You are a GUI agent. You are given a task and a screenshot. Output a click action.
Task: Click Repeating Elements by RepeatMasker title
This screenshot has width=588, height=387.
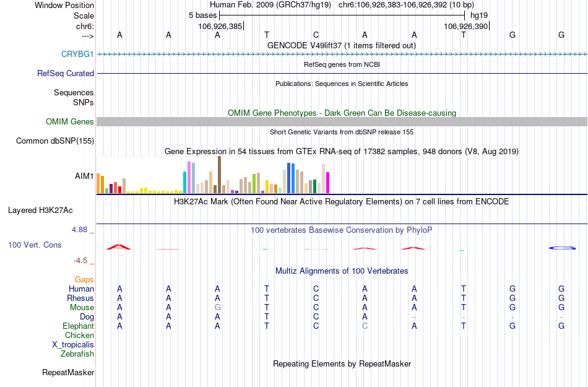tap(342, 363)
